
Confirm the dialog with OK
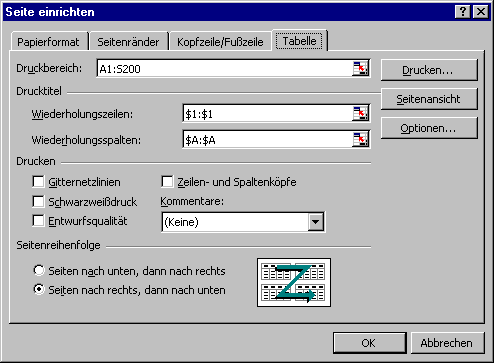pos(369,343)
